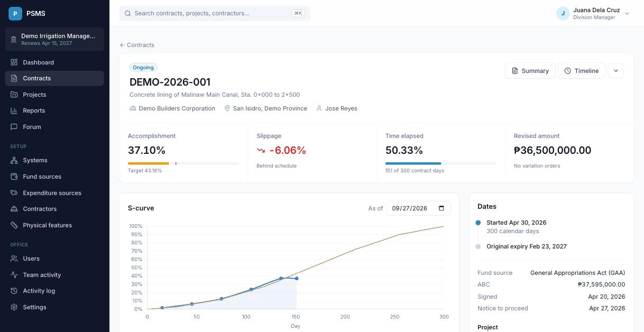Click the Contractors building icon
The image size is (644, 332).
point(14,209)
